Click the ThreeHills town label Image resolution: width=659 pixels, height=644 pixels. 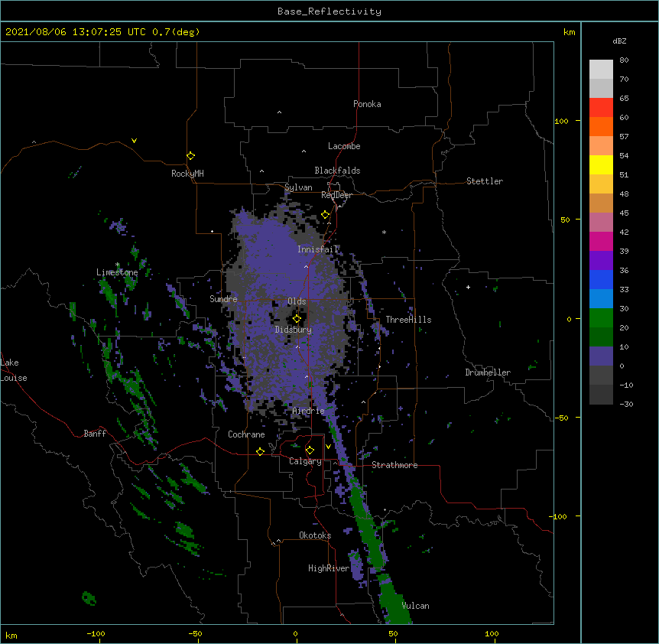[408, 320]
